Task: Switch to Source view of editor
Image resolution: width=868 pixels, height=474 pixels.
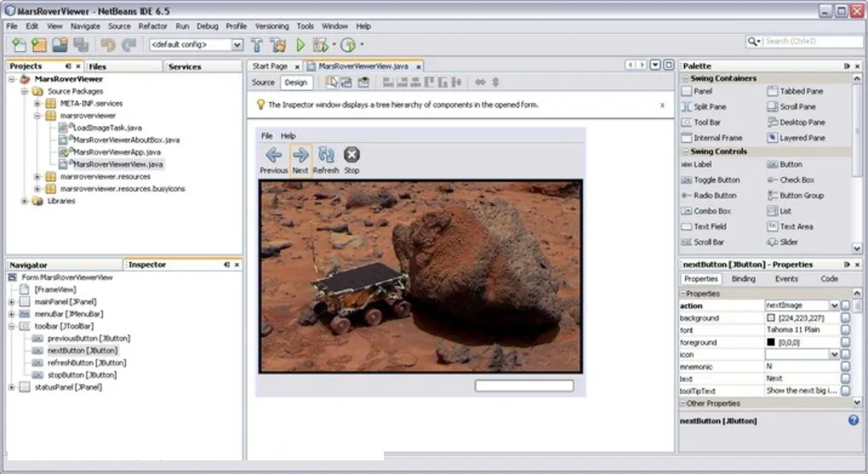Action: pos(264,83)
